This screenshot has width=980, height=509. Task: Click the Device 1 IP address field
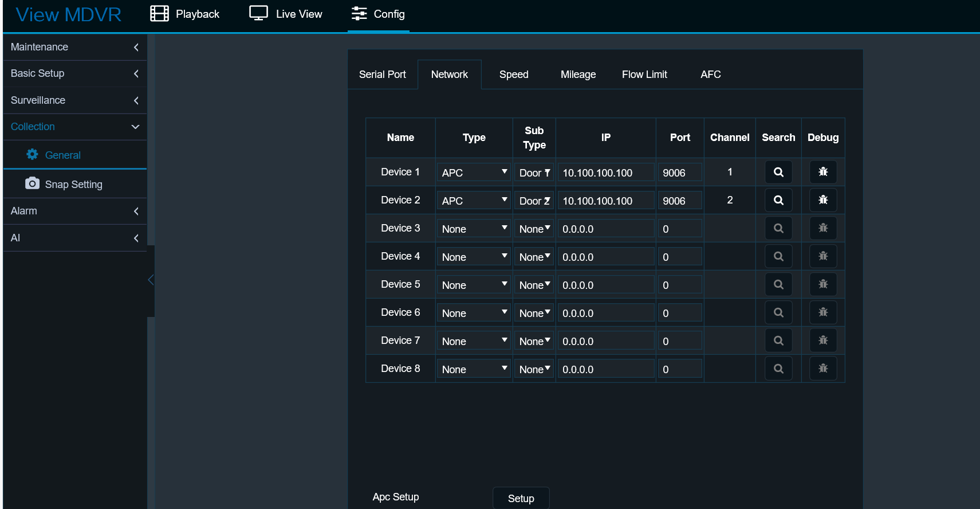click(x=605, y=173)
